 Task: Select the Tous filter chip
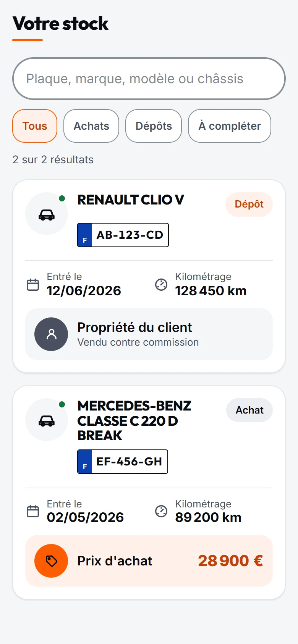[35, 126]
